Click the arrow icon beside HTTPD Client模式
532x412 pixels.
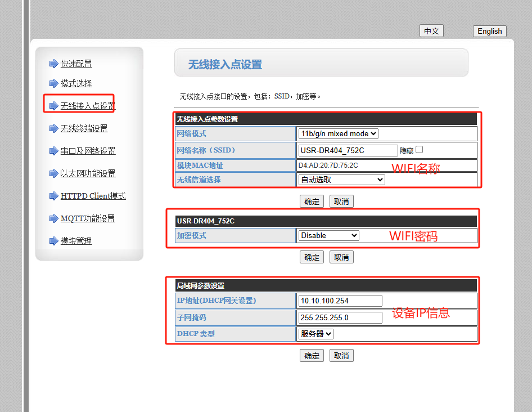pyautogui.click(x=53, y=196)
